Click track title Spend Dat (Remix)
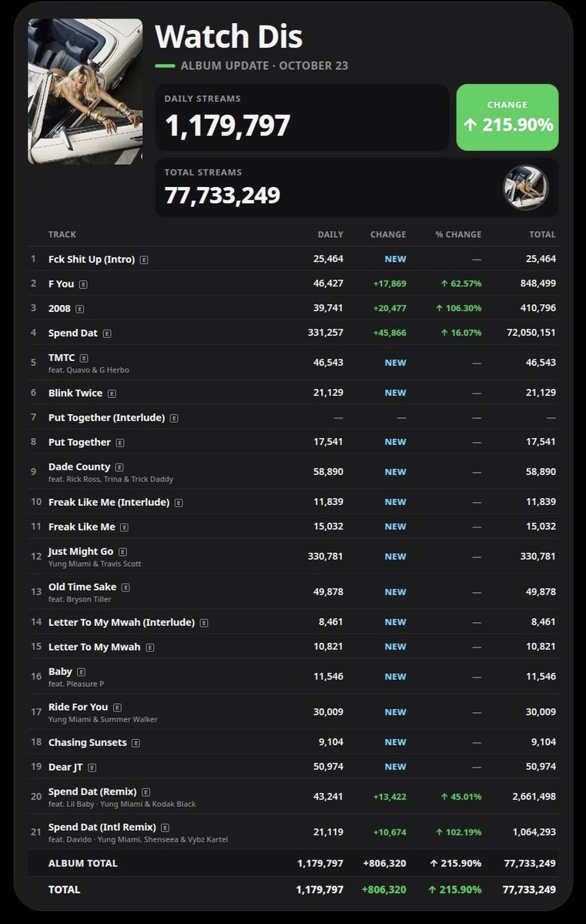586x924 pixels. point(92,792)
